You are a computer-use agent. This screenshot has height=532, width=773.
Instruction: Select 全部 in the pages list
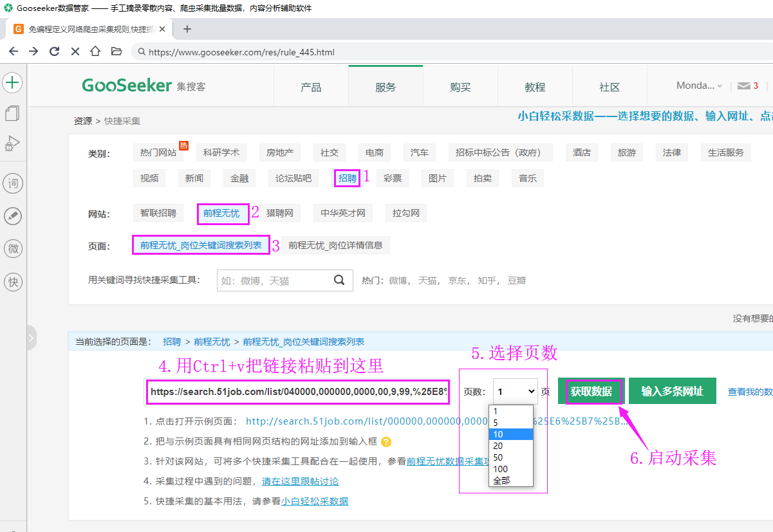[511, 481]
